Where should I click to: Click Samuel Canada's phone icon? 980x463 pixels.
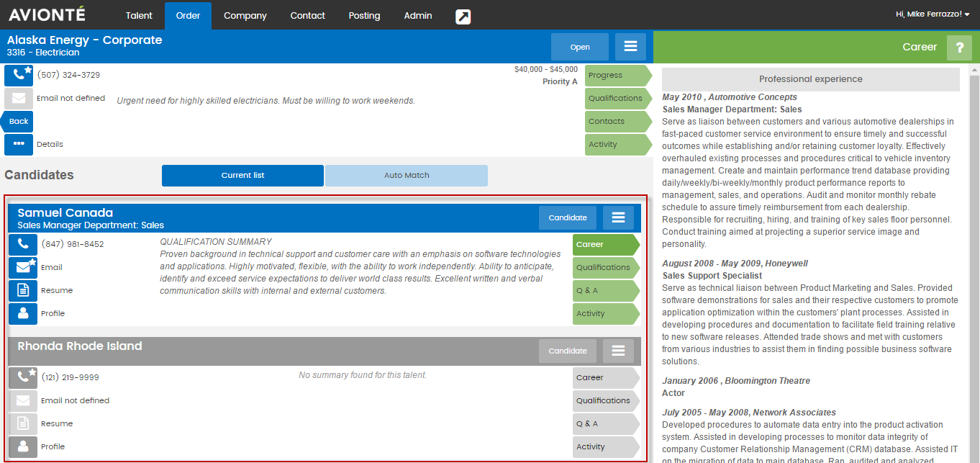click(x=23, y=244)
